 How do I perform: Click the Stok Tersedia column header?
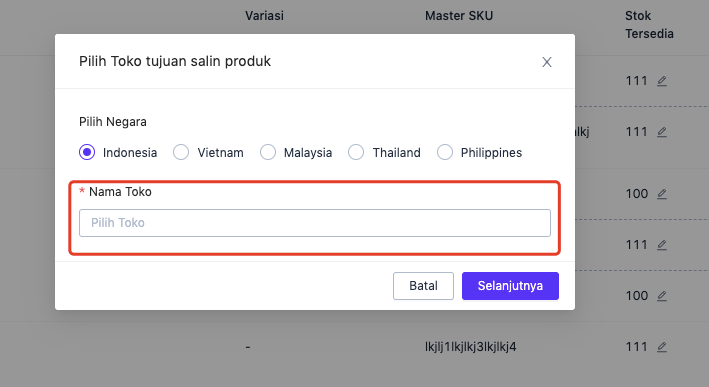click(x=649, y=25)
